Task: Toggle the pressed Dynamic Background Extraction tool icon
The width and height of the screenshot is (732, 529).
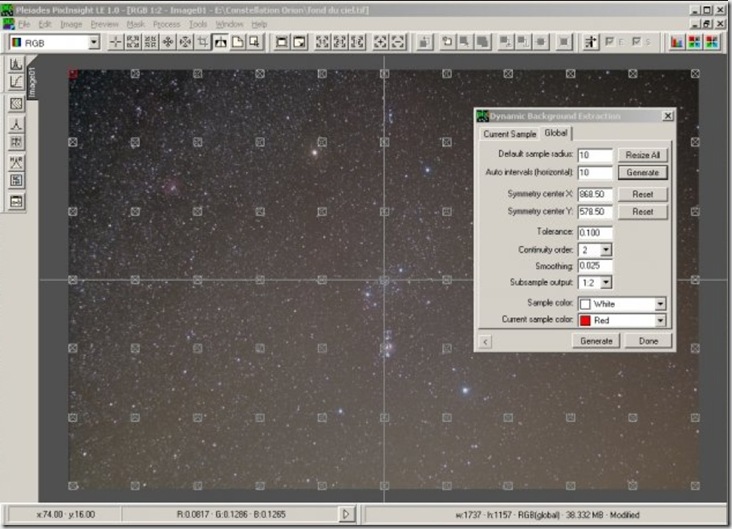Action: 220,42
